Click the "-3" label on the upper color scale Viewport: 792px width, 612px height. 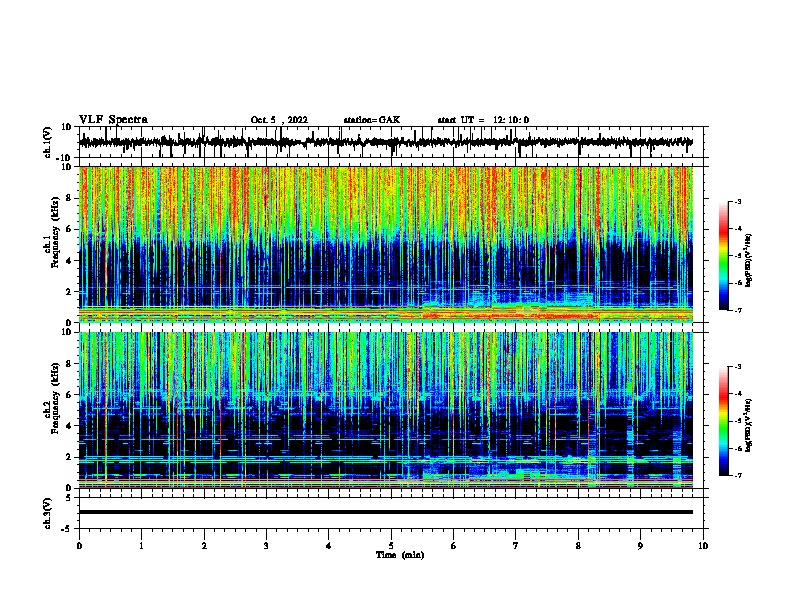(x=737, y=201)
